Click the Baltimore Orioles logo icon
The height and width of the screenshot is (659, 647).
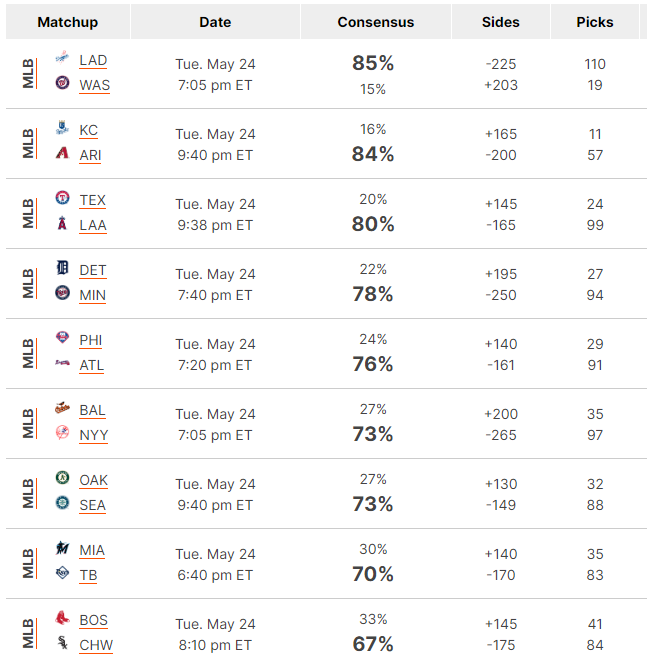click(x=62, y=408)
